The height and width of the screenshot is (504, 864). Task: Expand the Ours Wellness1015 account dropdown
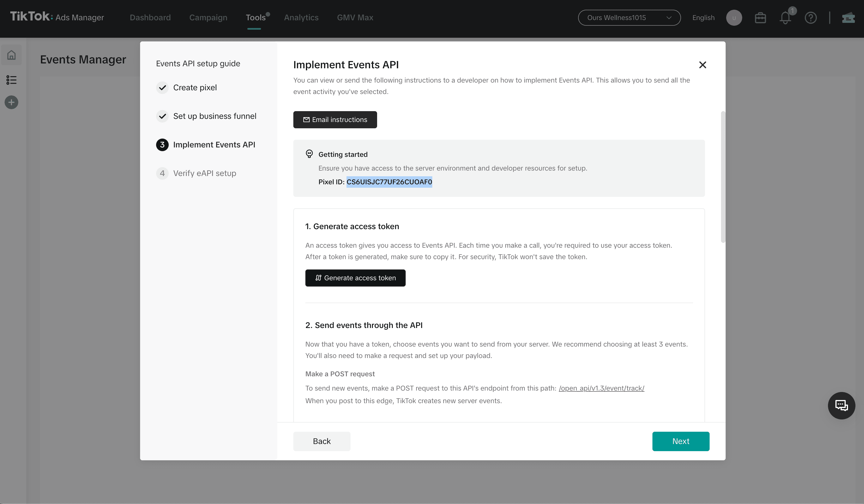pyautogui.click(x=629, y=18)
